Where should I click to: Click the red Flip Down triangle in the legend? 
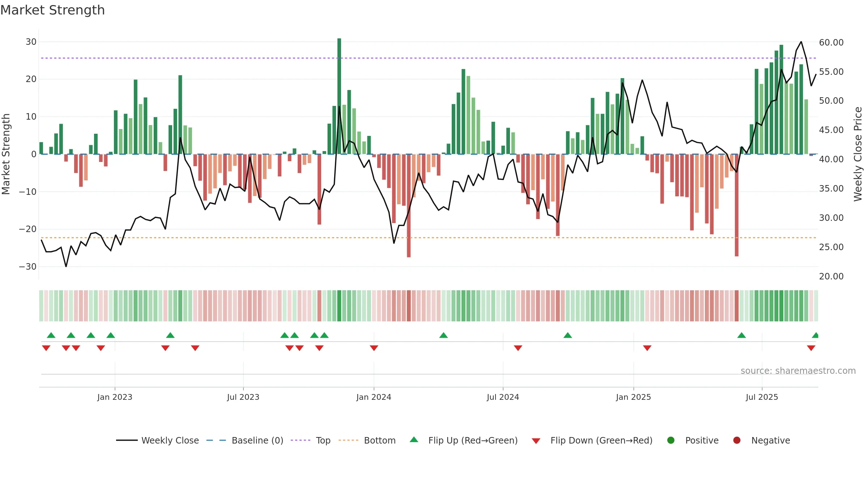coord(536,441)
